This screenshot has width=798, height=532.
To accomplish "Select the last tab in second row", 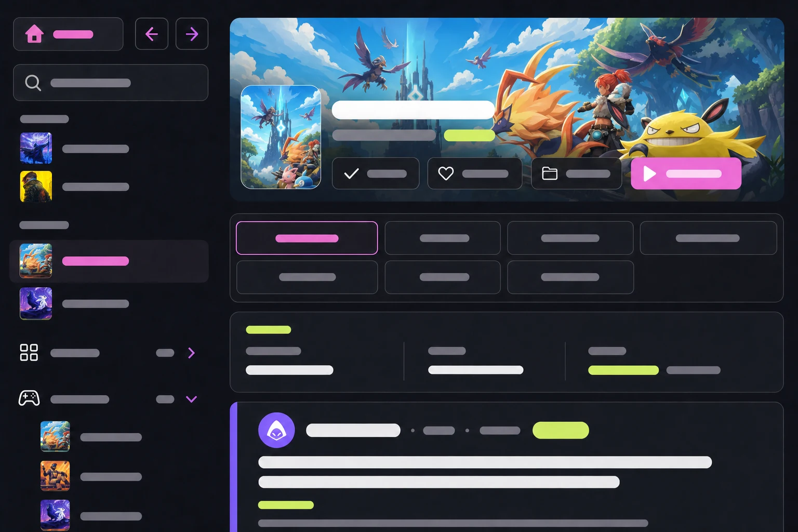I will 570,277.
